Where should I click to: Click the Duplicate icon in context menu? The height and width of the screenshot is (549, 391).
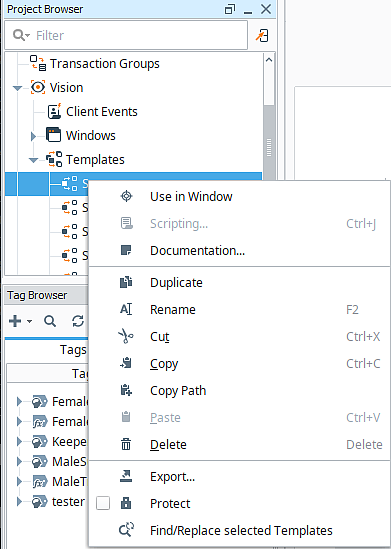pyautogui.click(x=126, y=282)
